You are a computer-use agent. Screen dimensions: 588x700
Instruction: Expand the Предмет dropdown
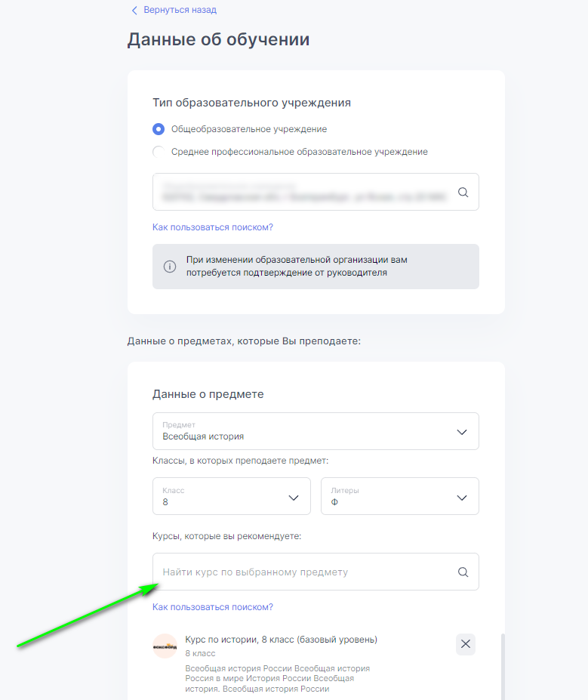point(316,431)
